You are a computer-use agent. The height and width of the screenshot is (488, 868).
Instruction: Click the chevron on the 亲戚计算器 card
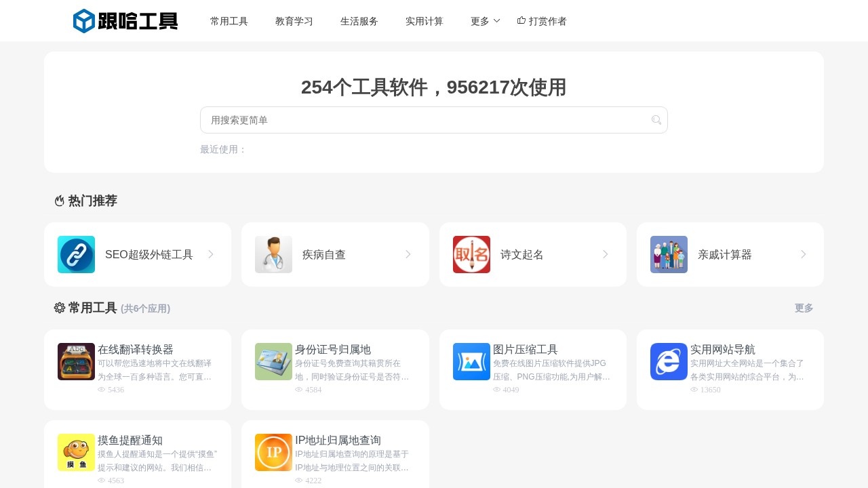click(x=803, y=254)
